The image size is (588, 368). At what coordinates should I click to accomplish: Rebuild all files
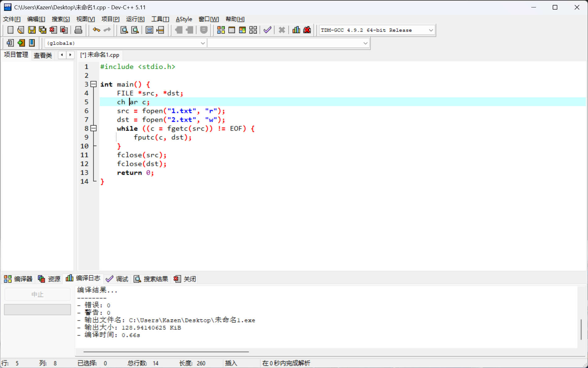point(253,30)
